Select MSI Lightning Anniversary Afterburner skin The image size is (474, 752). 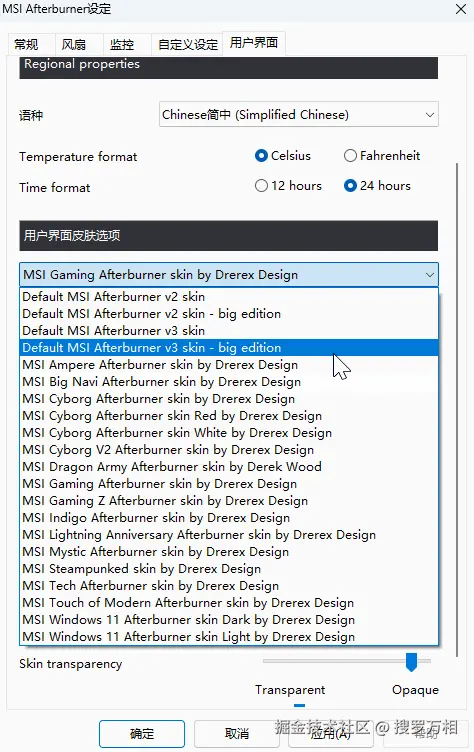pos(229,535)
